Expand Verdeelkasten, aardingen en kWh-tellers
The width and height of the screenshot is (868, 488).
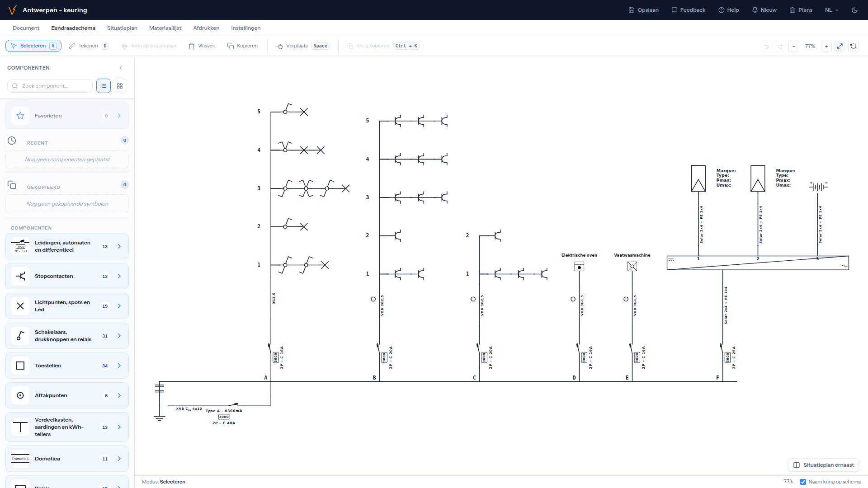(67, 427)
